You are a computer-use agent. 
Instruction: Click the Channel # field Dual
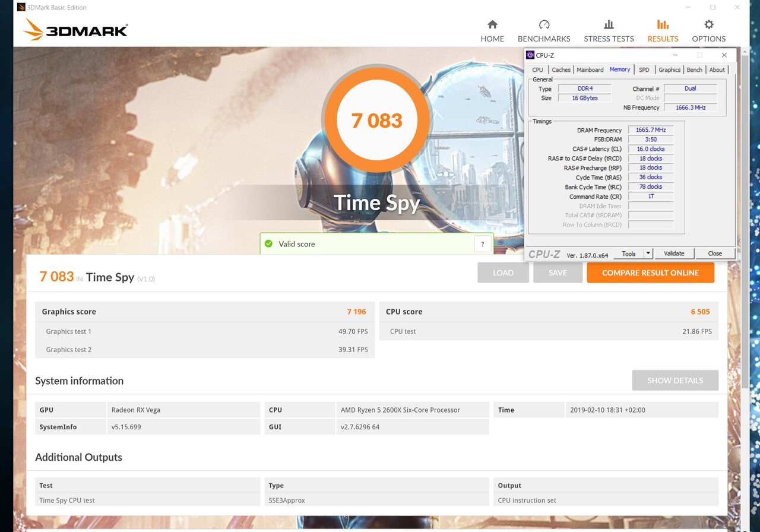click(690, 88)
